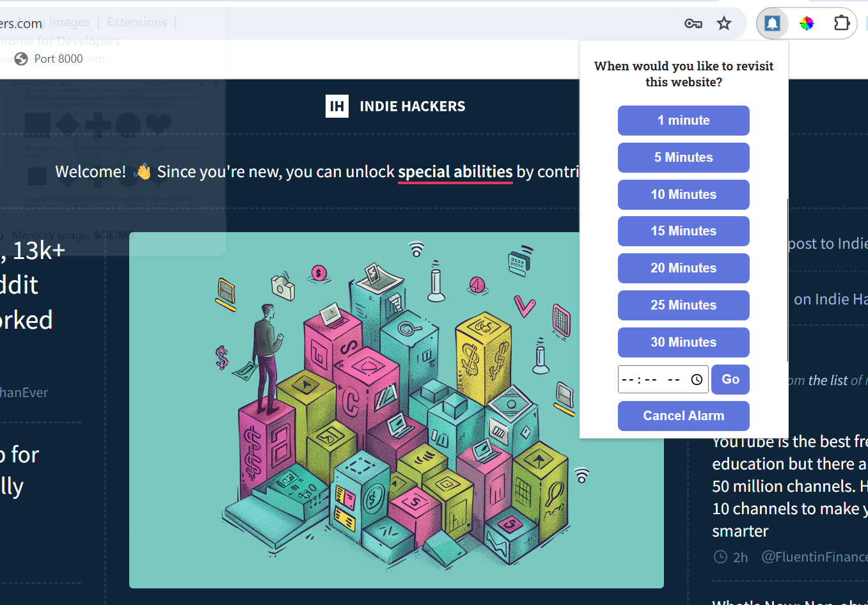868x605 pixels.
Task: Click the bell reminder extension icon
Action: coord(772,24)
